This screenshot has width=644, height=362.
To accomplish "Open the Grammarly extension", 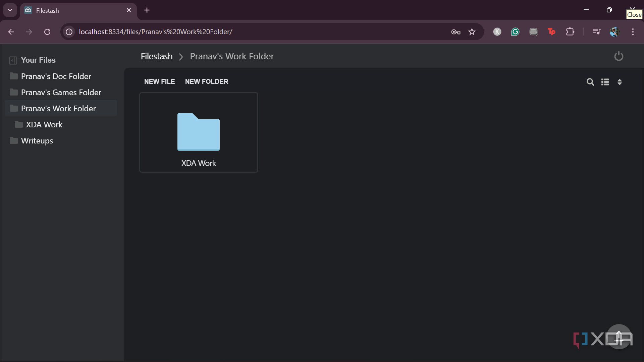I will [x=515, y=32].
